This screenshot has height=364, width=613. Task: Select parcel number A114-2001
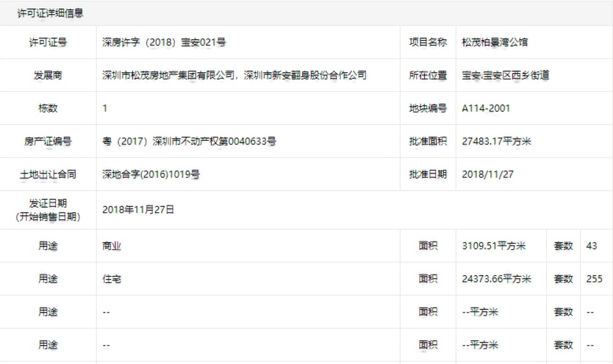coord(486,108)
